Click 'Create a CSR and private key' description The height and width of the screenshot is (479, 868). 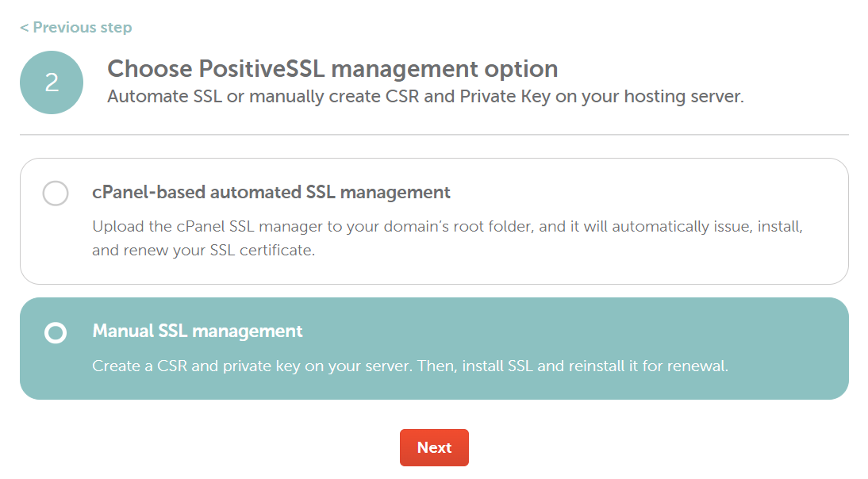(x=410, y=366)
